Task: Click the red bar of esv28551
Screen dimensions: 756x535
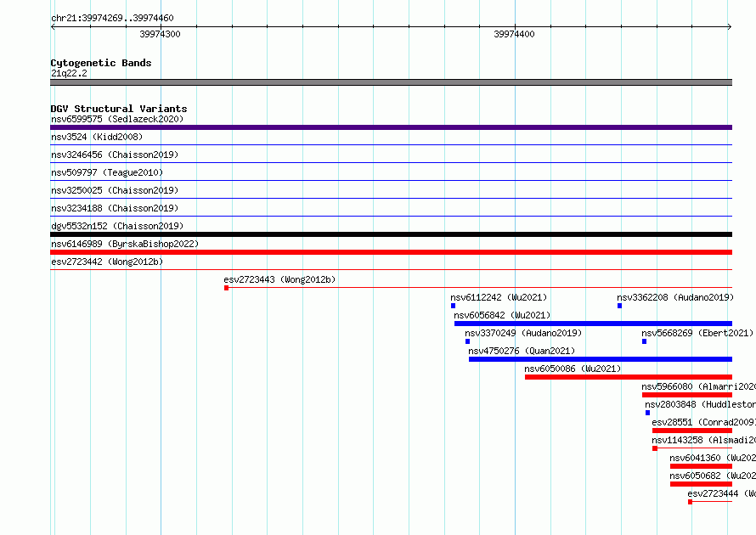Action: (692, 431)
